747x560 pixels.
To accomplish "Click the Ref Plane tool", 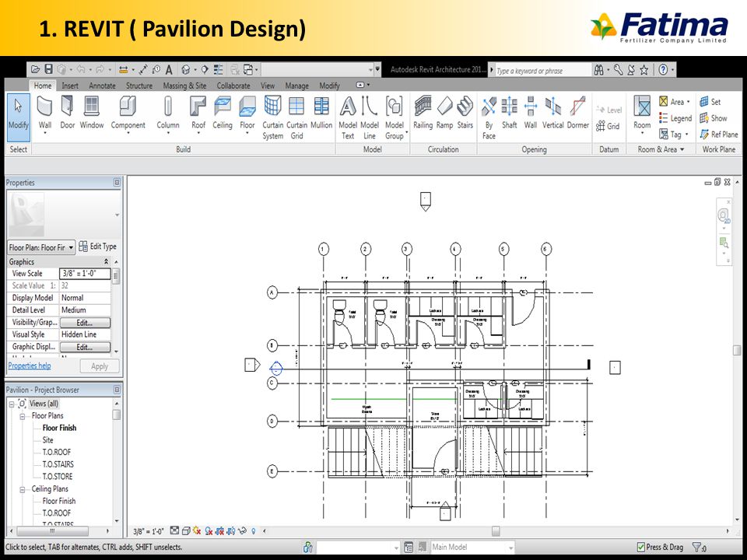I will [719, 135].
